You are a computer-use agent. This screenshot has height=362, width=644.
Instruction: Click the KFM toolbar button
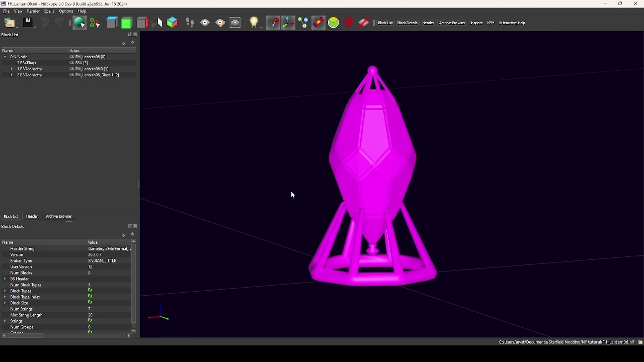[491, 23]
